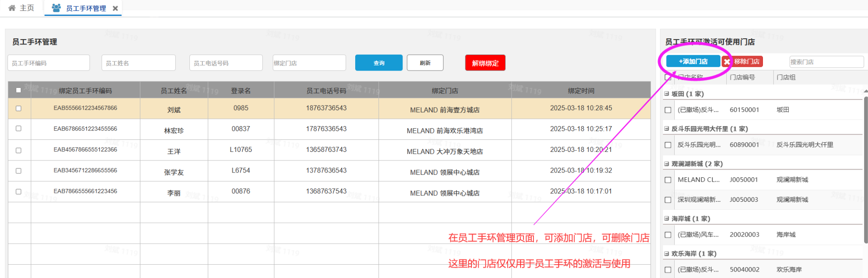This screenshot has height=278, width=868.
Task: Tick the checkbox for employee 刘斌 row
Action: click(19, 108)
